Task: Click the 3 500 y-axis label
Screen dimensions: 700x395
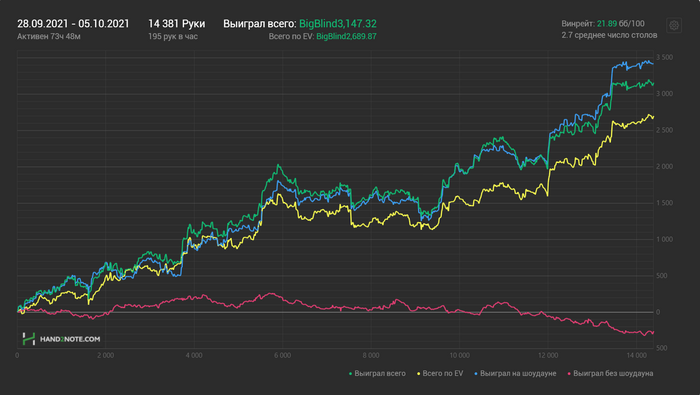Action: 665,58
